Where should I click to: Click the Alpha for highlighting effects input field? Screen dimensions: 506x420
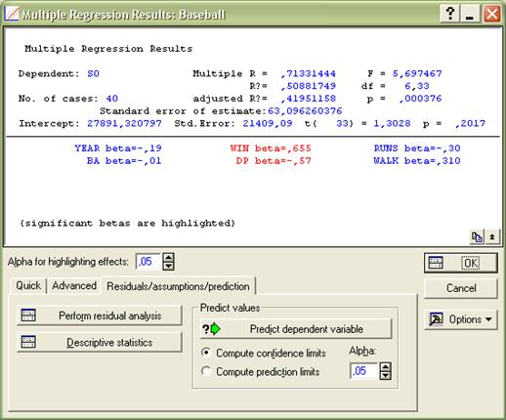[x=148, y=262]
